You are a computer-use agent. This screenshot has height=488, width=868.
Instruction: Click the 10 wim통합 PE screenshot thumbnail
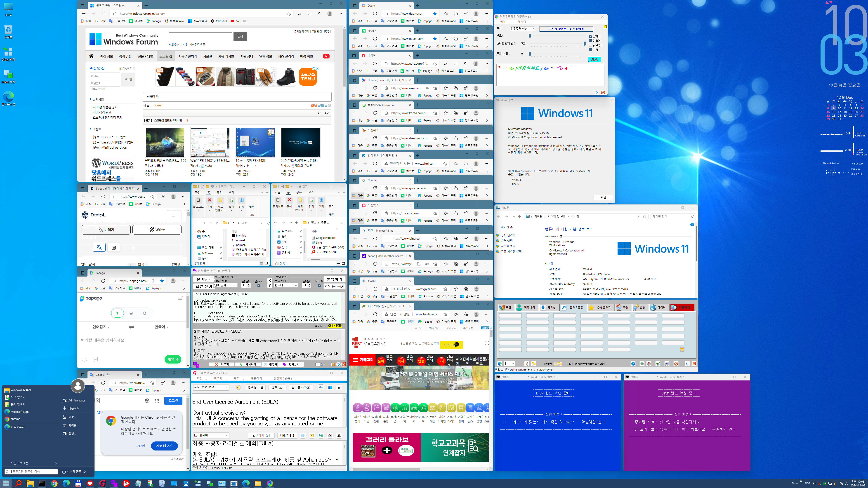[x=255, y=142]
